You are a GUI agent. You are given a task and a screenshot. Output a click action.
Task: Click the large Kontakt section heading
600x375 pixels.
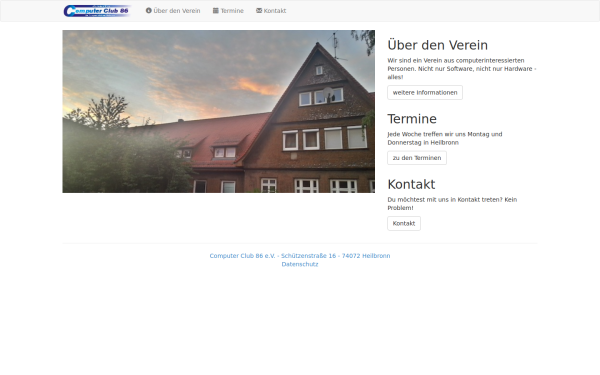[x=411, y=184]
